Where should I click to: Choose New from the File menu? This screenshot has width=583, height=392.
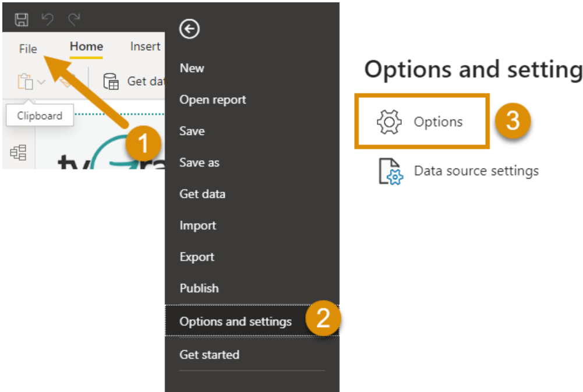192,68
